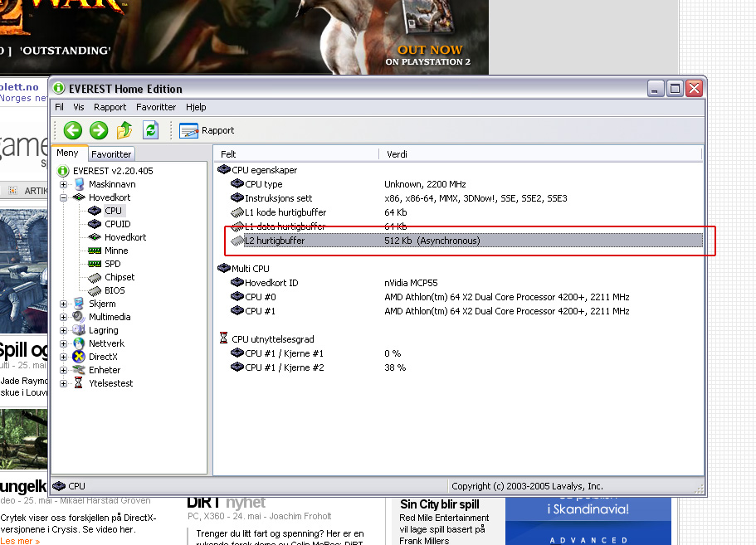
Task: Click the Skjerm monitor icon
Action: [x=79, y=304]
